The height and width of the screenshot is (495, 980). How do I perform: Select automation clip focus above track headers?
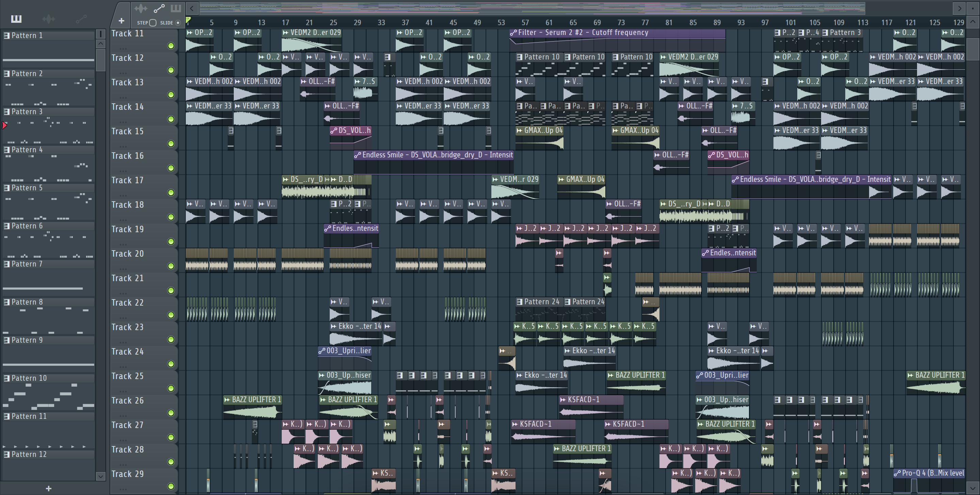point(159,8)
